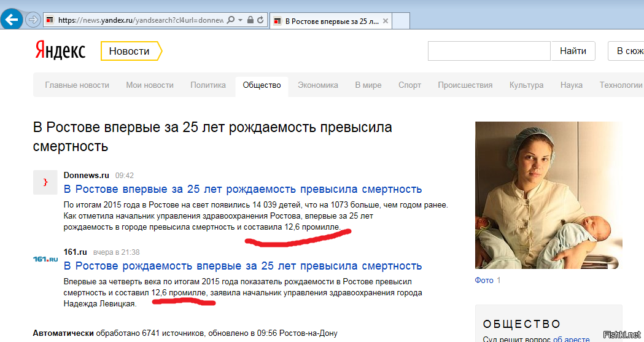Close the current browser tab
The image size is (644, 342).
pos(386,21)
